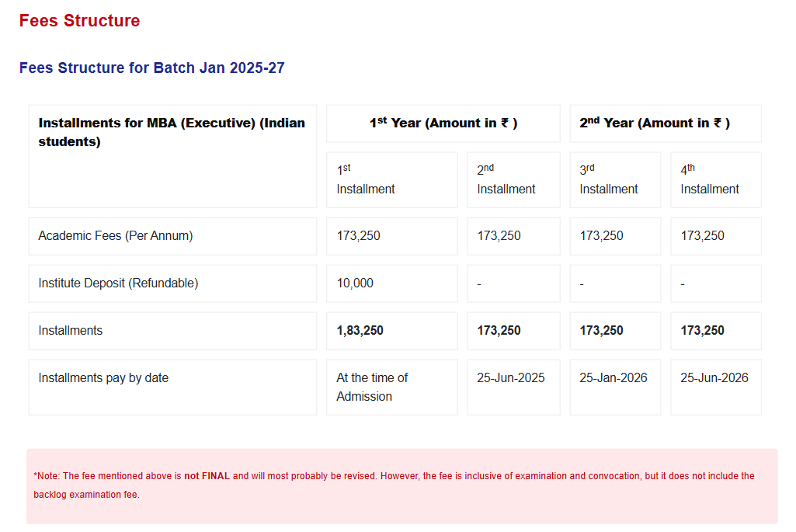This screenshot has height=532, width=796.
Task: Click the '3rd Installment' column header
Action: coord(615,179)
